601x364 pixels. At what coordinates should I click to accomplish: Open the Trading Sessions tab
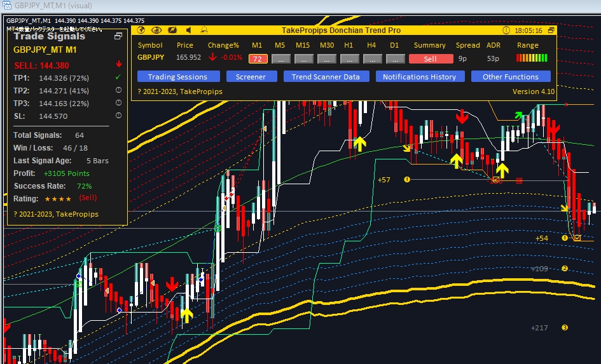[179, 77]
